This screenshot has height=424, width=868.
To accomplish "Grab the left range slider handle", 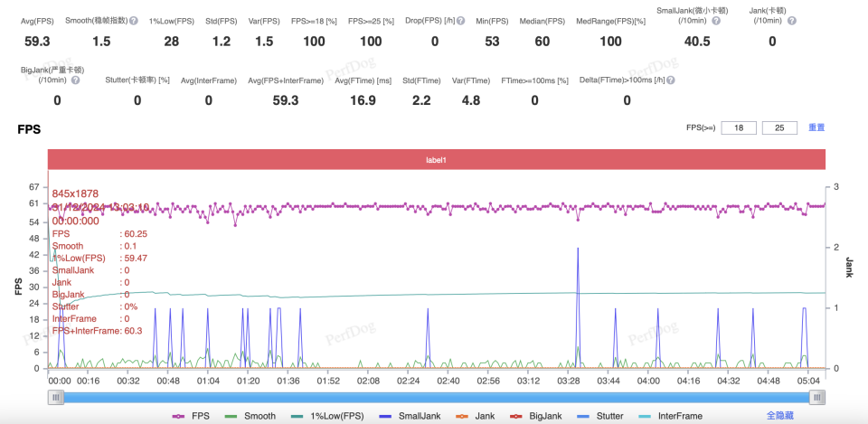I will coord(55,398).
